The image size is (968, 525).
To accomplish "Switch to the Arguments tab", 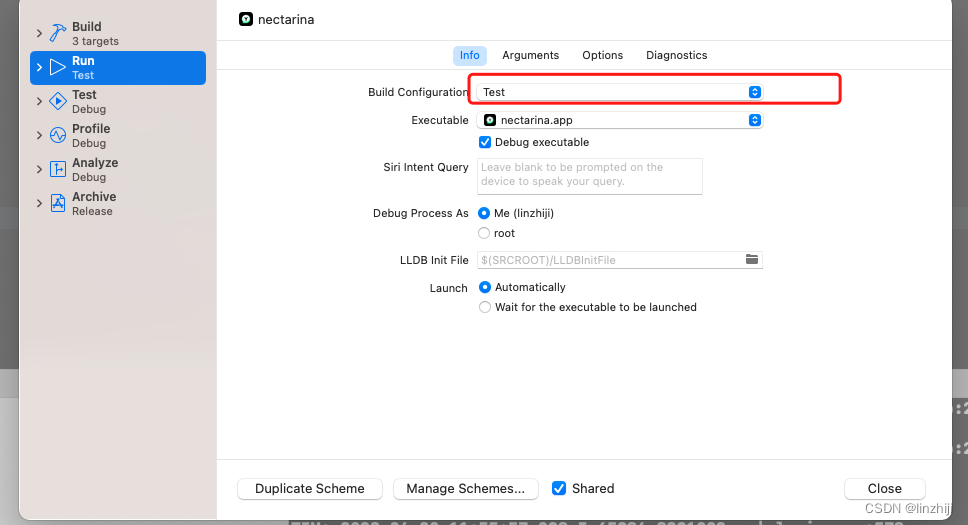I will [530, 55].
